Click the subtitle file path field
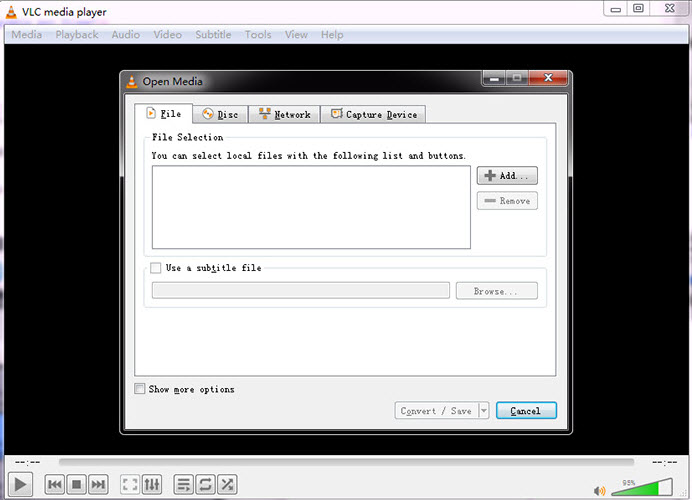 pos(301,291)
